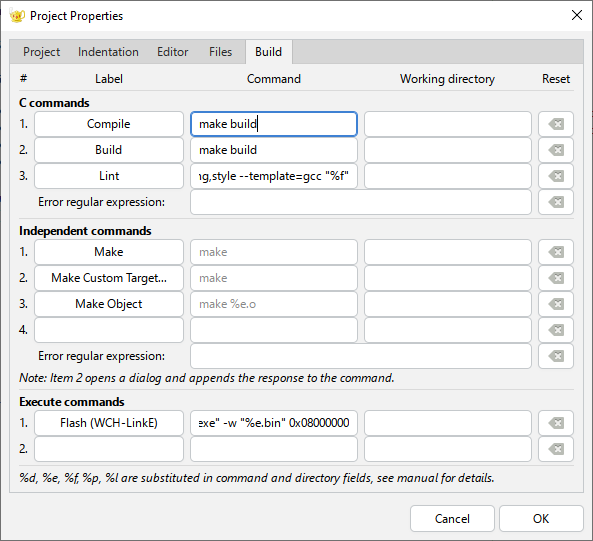Click the Execute commands section heading
Viewport: 593px width, 541px height.
pyautogui.click(x=71, y=401)
